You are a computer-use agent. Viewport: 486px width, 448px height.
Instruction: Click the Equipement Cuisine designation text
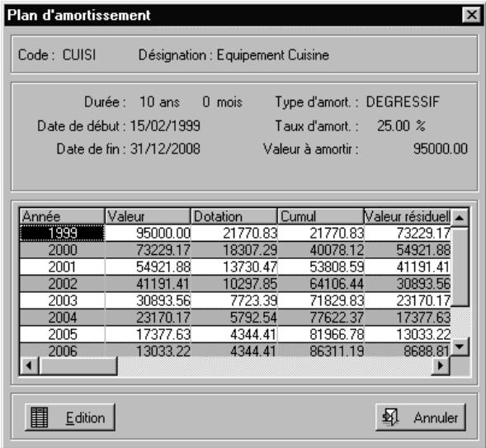point(273,55)
